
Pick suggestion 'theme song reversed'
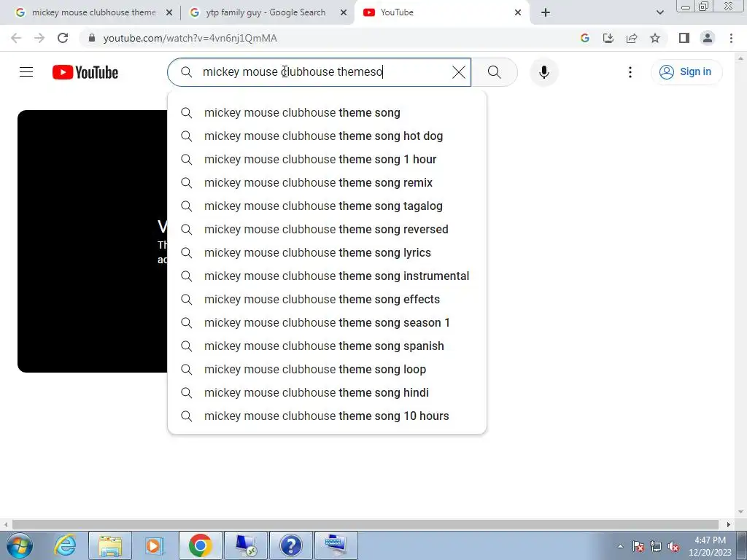(x=327, y=230)
